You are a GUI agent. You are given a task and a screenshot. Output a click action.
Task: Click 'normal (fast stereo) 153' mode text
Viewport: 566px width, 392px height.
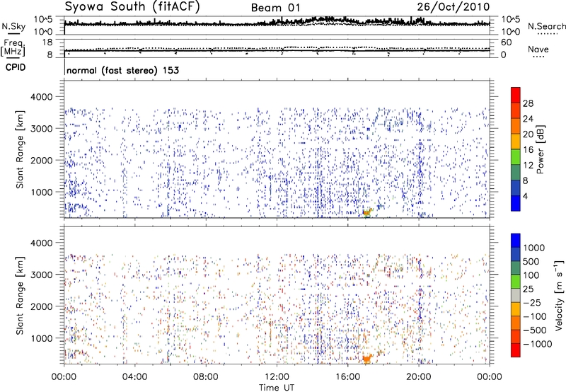[122, 71]
